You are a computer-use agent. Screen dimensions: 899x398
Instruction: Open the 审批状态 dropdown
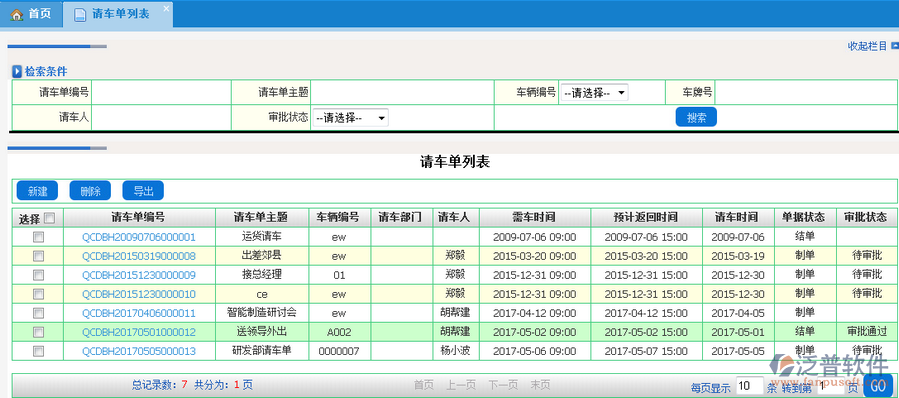tap(350, 118)
